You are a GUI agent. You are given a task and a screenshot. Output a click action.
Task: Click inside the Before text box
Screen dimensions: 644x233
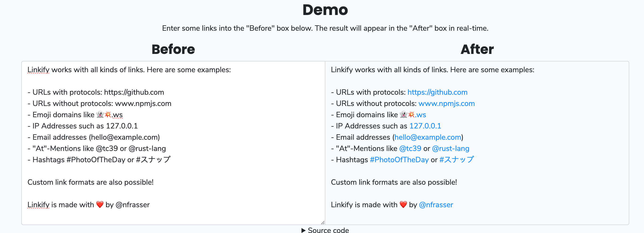click(173, 192)
